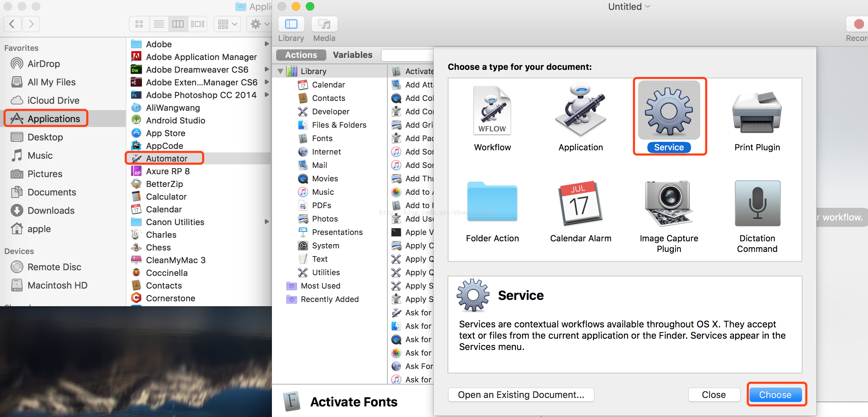Choose the Dictation Command microphone icon

(x=757, y=203)
